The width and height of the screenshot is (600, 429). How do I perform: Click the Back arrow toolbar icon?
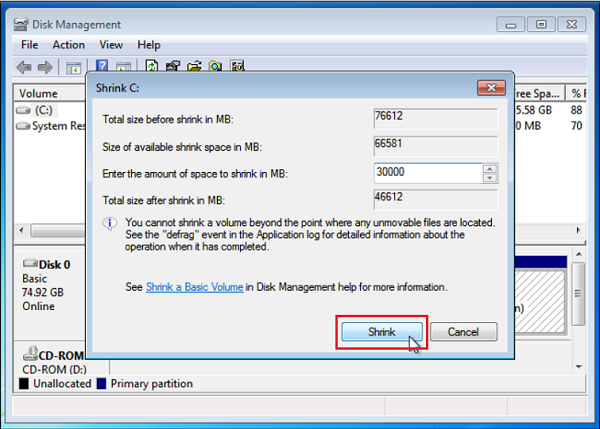click(x=25, y=68)
